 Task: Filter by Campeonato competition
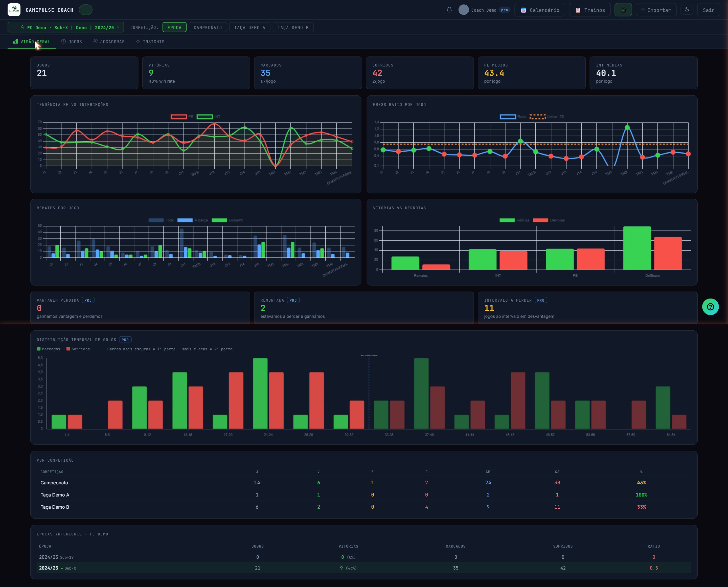[208, 27]
